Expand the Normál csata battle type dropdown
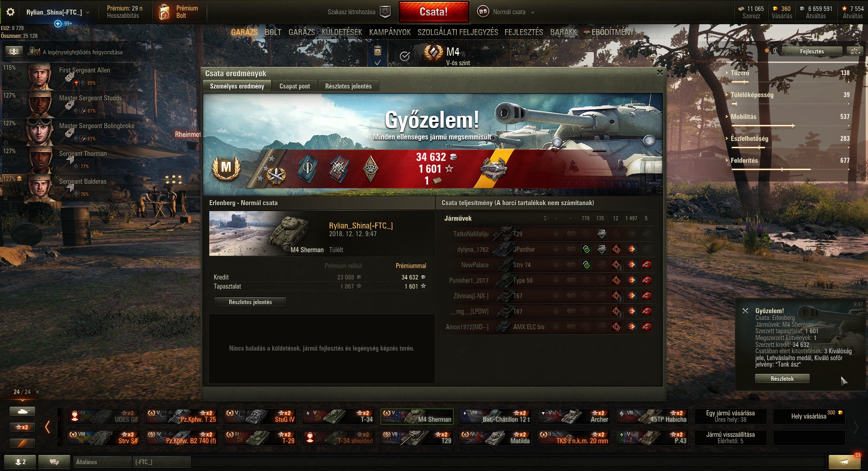The image size is (868, 471). tap(532, 12)
